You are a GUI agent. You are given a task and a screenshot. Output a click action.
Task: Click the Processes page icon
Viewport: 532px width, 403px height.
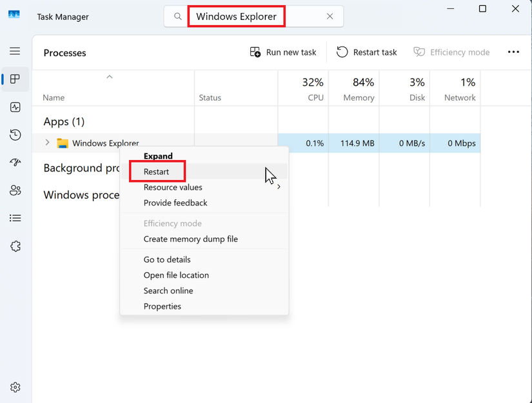(x=15, y=79)
